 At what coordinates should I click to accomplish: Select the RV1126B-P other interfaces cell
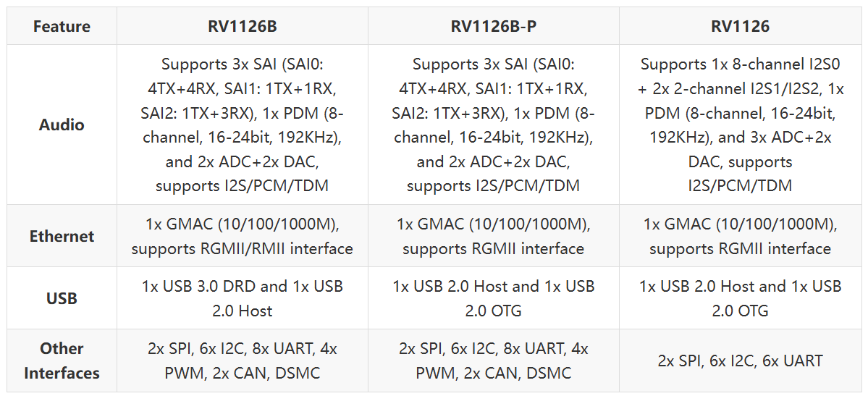[x=493, y=361]
